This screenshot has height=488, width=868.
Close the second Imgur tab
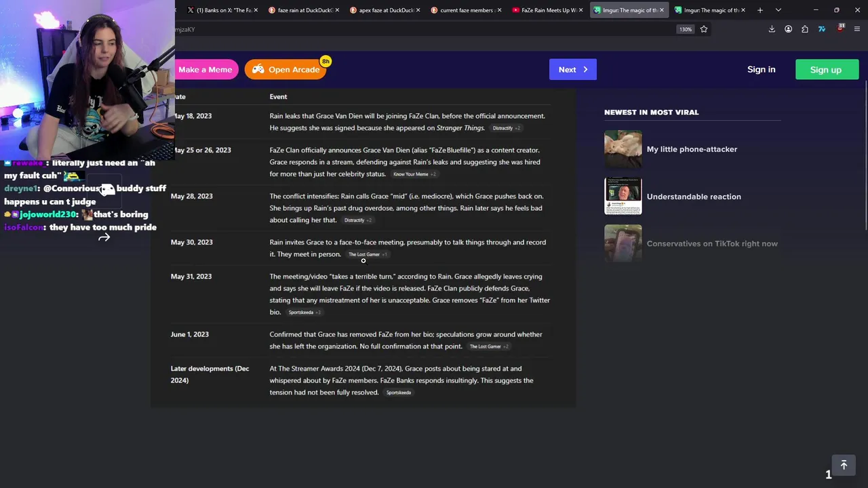(x=743, y=10)
